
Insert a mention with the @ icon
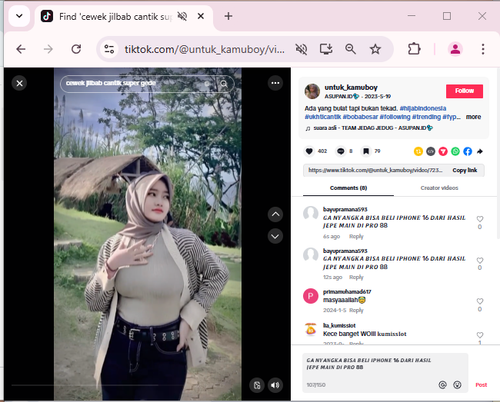tap(442, 385)
